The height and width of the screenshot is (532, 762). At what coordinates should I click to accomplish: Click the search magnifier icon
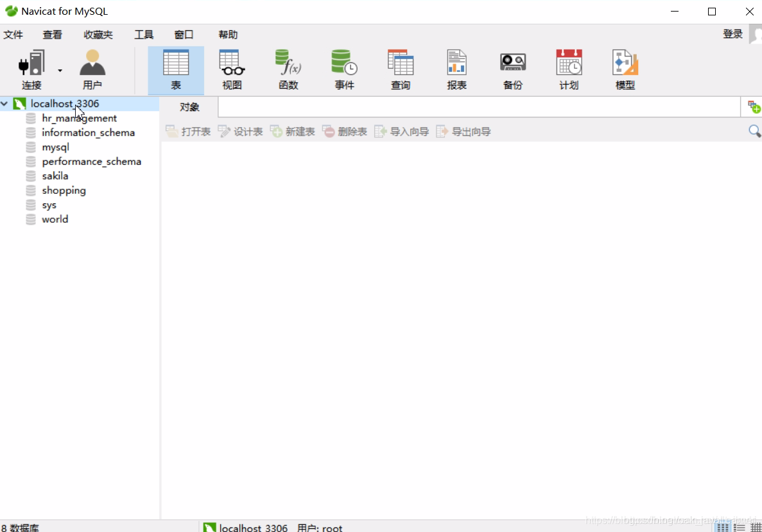(755, 131)
